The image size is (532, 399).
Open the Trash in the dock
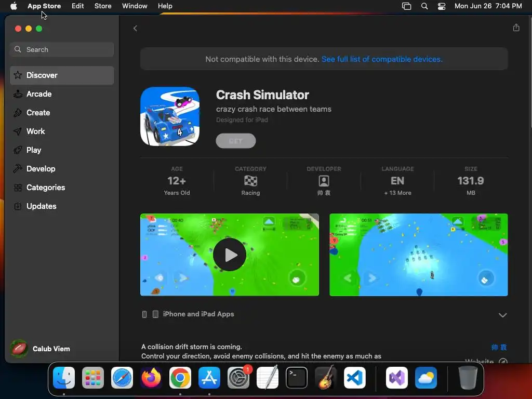click(x=468, y=378)
